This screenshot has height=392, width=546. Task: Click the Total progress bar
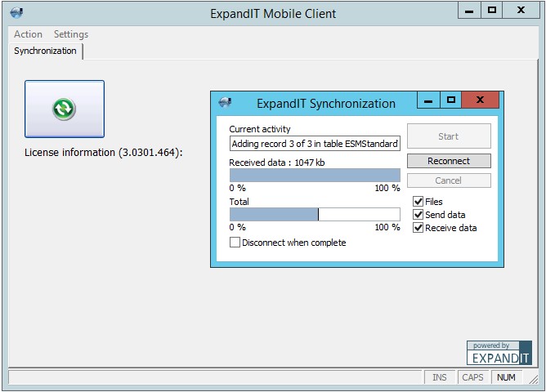click(315, 214)
